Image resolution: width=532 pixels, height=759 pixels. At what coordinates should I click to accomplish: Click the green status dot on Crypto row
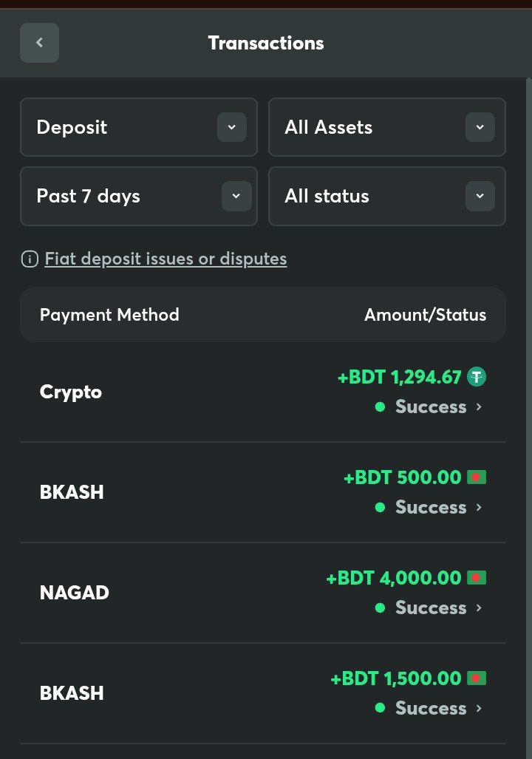(380, 407)
